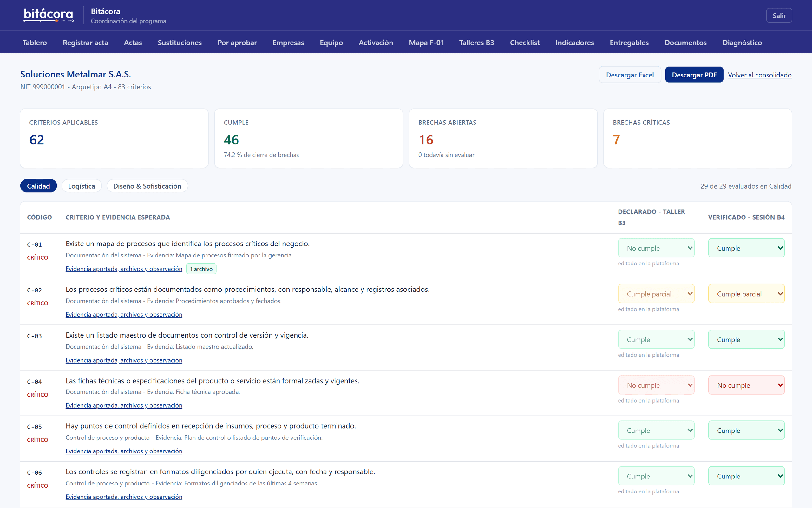Open C-03 verificado dropdown

pos(746,339)
